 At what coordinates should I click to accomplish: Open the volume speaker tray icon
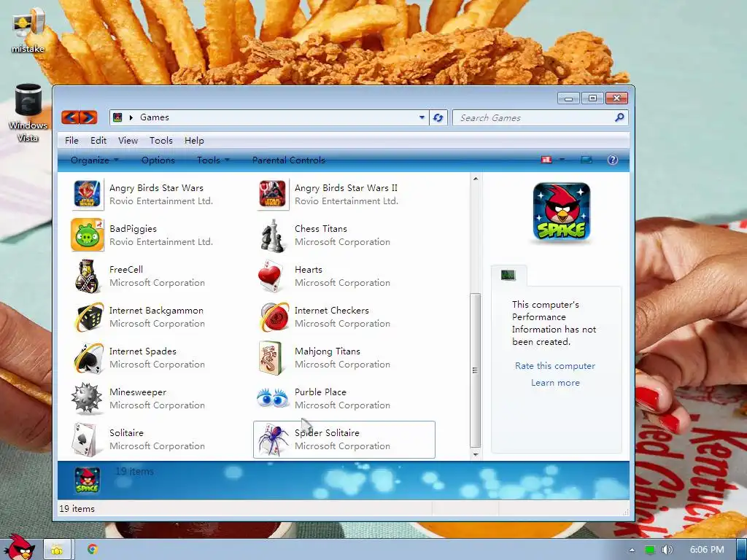coord(667,550)
